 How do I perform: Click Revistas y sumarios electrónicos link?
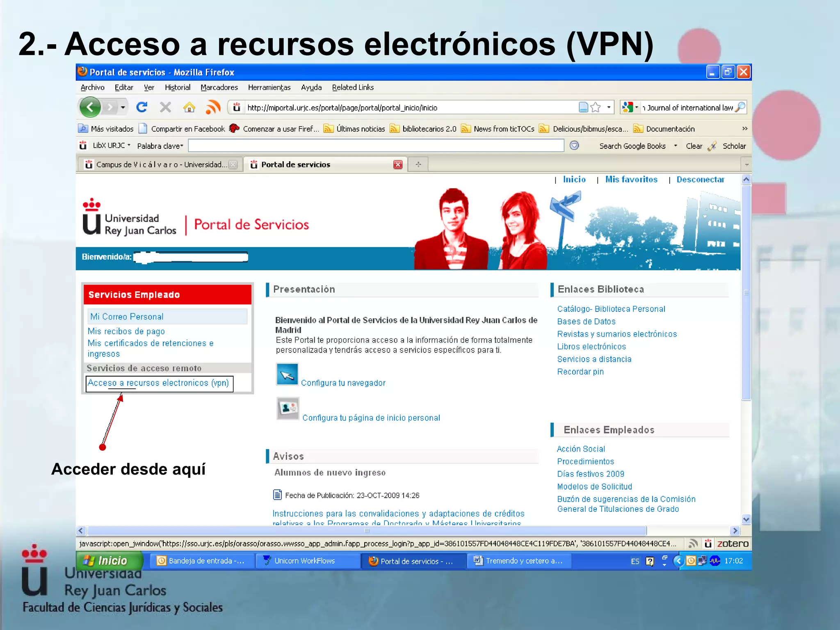tap(617, 334)
